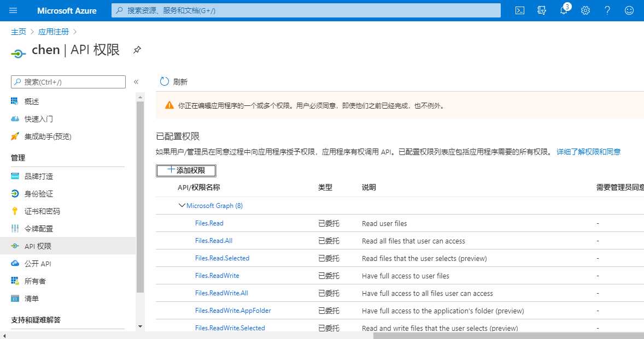Click the 刷新 button label
644x339 pixels.
[x=180, y=82]
